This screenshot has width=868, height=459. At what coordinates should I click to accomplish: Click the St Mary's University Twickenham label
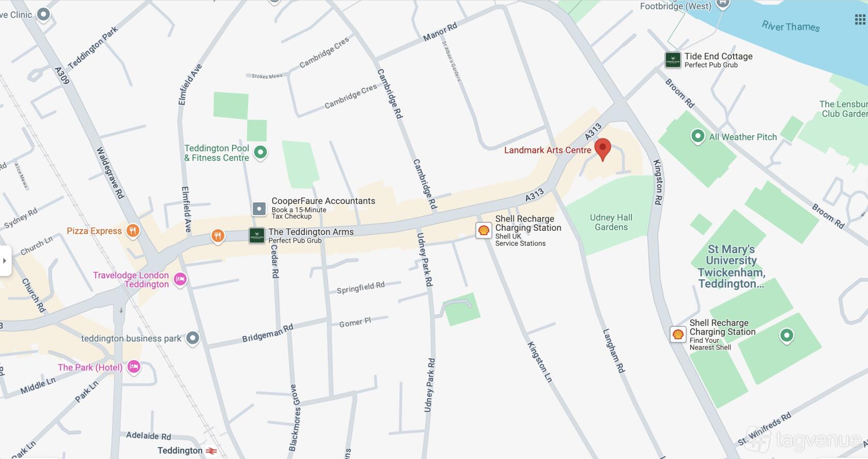pyautogui.click(x=731, y=266)
